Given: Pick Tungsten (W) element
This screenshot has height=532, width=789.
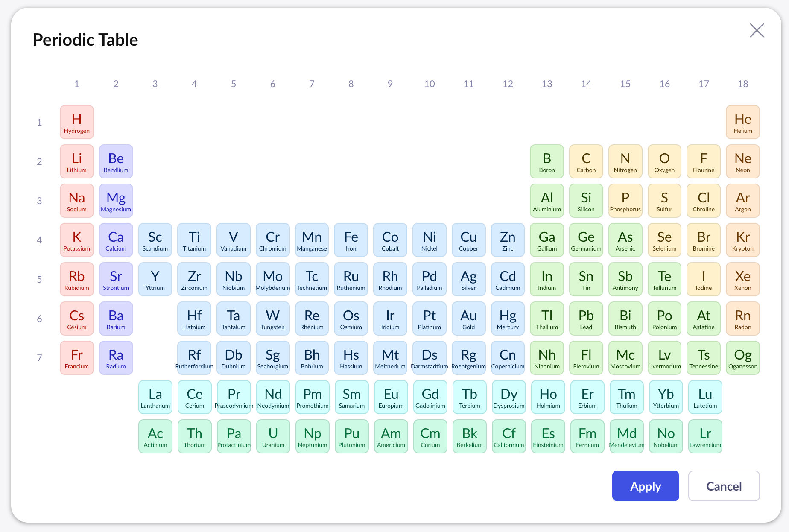Looking at the screenshot, I should click(x=273, y=319).
